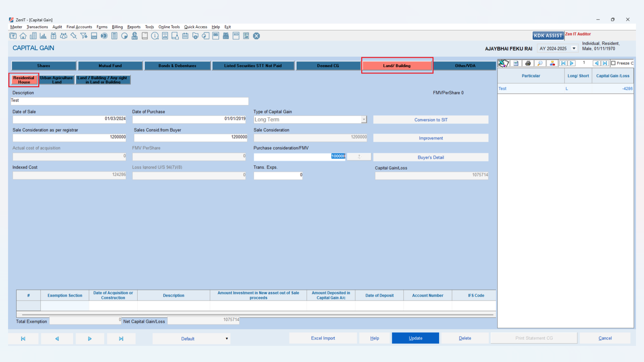
Task: Click the filter with arrow toolbar icon
Action: [x=84, y=36]
